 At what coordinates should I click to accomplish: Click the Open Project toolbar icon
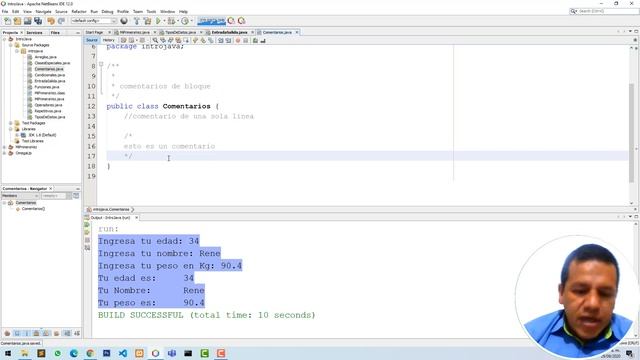point(27,21)
